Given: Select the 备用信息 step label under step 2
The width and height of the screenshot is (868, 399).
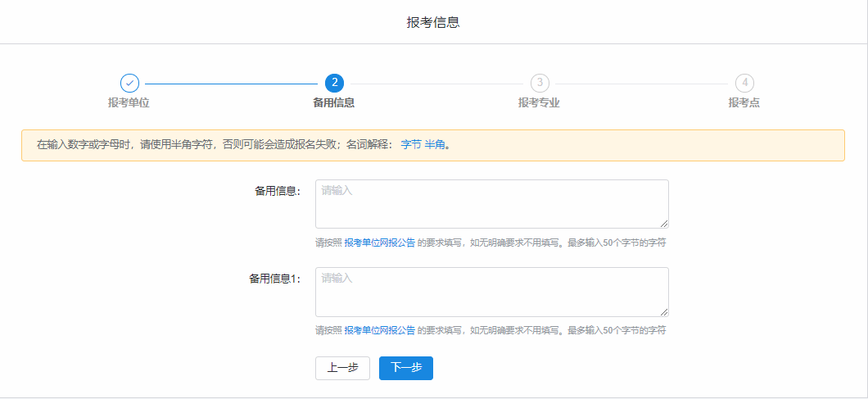Looking at the screenshot, I should (334, 103).
